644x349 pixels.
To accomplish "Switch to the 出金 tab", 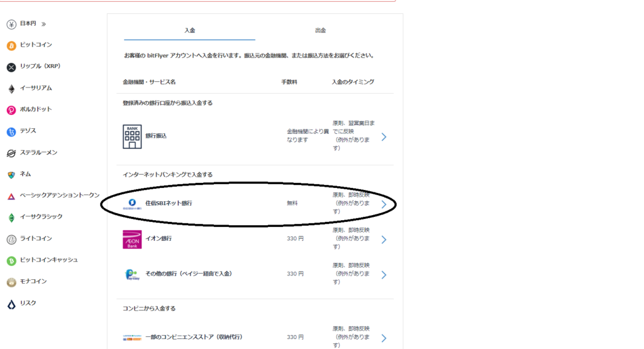I will coord(321,30).
